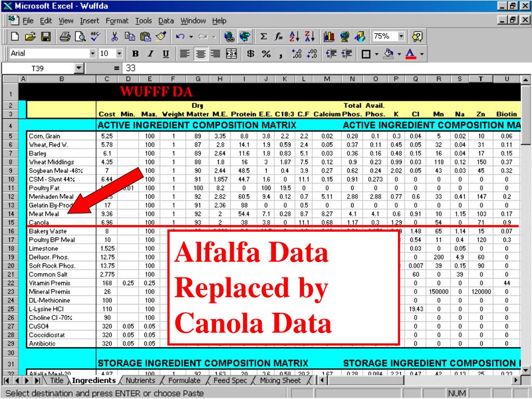This screenshot has height=399, width=532.
Task: Select the Format Painter brush
Action: 161,36
